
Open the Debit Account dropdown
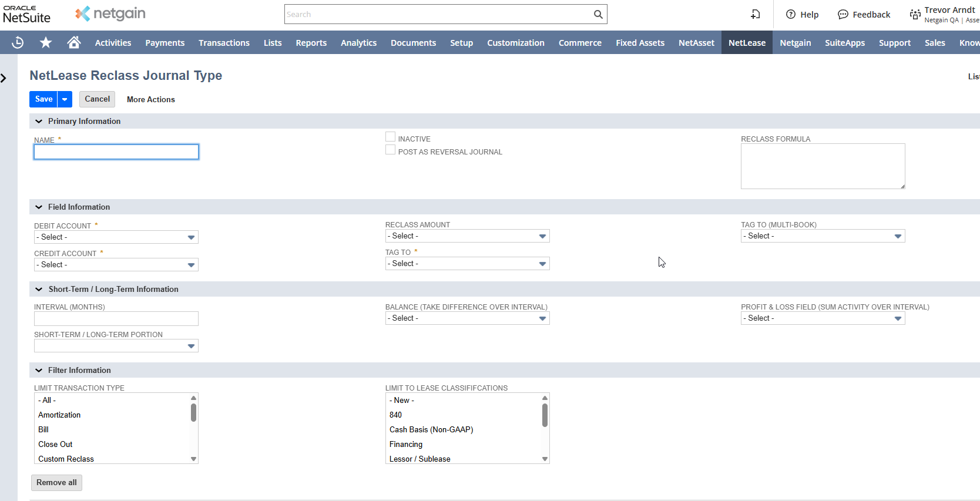(116, 237)
